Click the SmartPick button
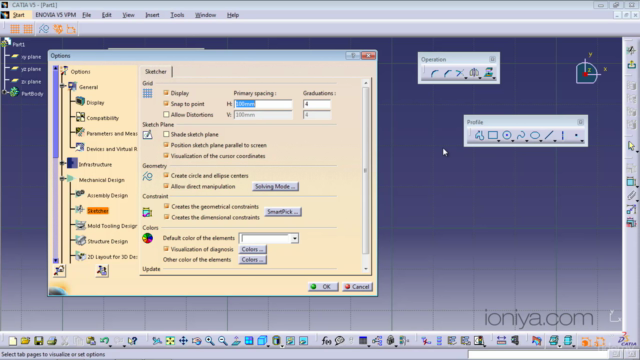 [x=282, y=212]
